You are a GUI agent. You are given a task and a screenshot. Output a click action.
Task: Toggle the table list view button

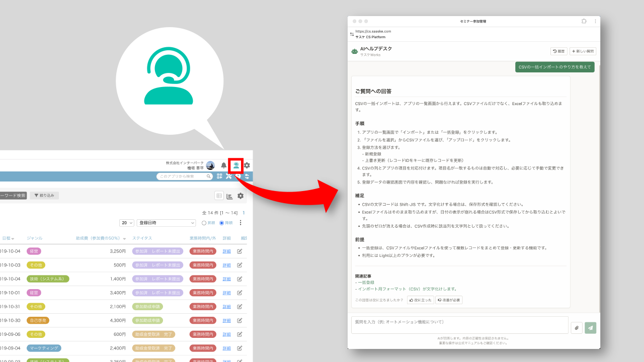point(219,196)
